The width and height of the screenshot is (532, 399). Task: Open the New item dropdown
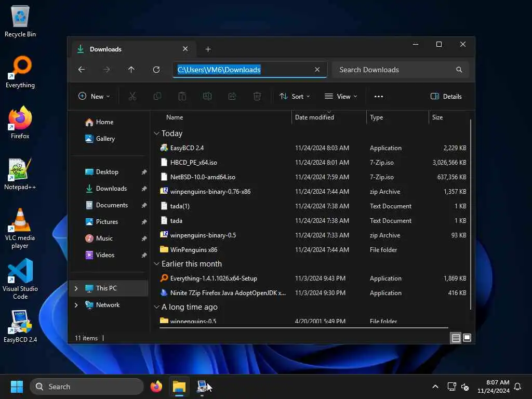pos(94,96)
